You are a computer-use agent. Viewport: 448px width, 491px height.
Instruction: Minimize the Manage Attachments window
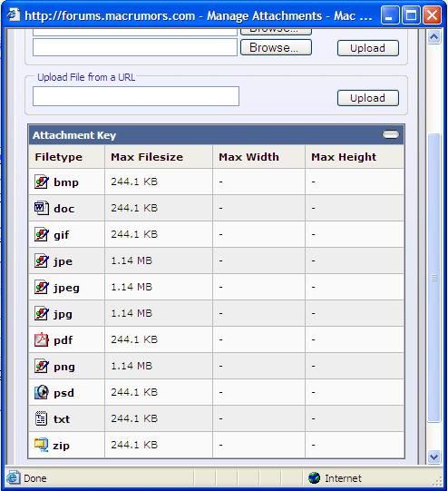pyautogui.click(x=390, y=15)
